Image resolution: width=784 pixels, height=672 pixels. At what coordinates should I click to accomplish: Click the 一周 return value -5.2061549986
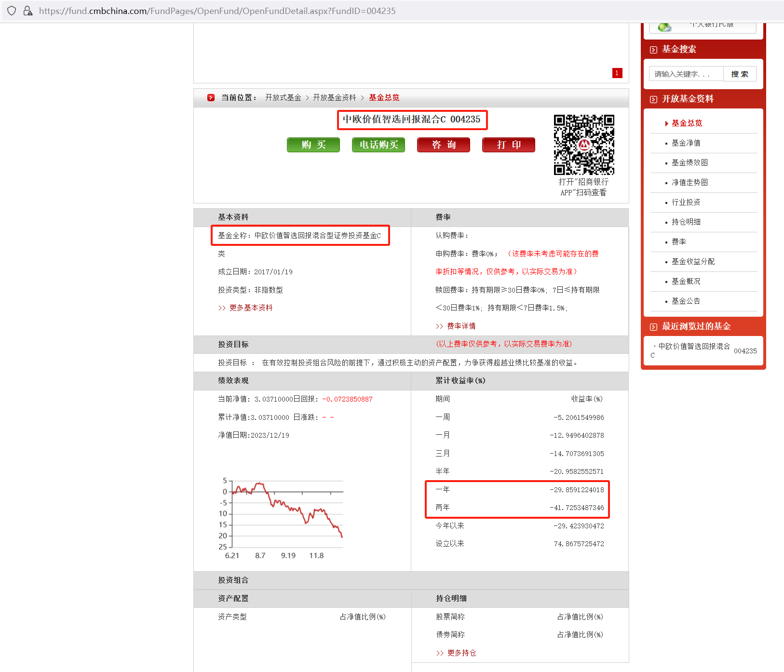579,417
